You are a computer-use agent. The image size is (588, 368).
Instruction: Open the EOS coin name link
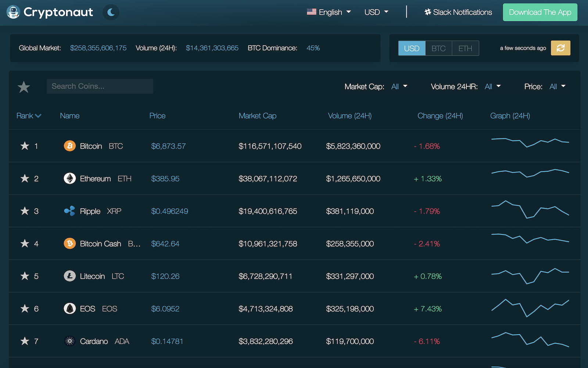(x=87, y=309)
